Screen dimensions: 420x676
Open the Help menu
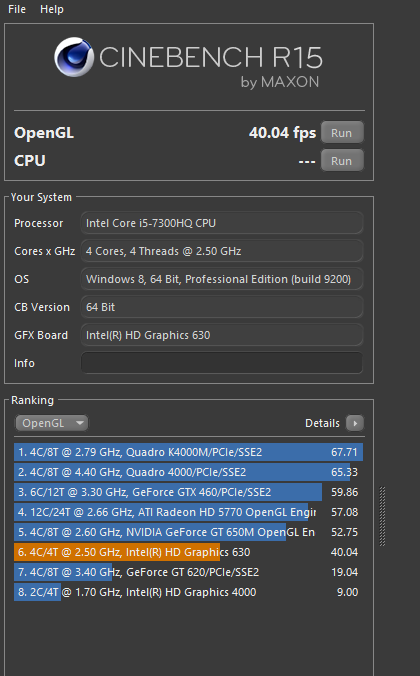tap(52, 9)
